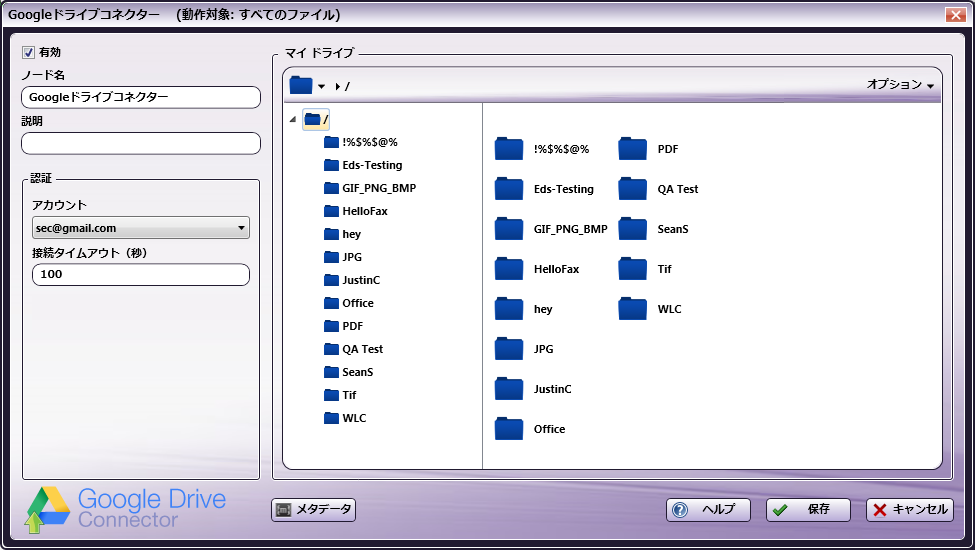Click the large JPG folder icon
This screenshot has width=975, height=550.
pyautogui.click(x=509, y=349)
